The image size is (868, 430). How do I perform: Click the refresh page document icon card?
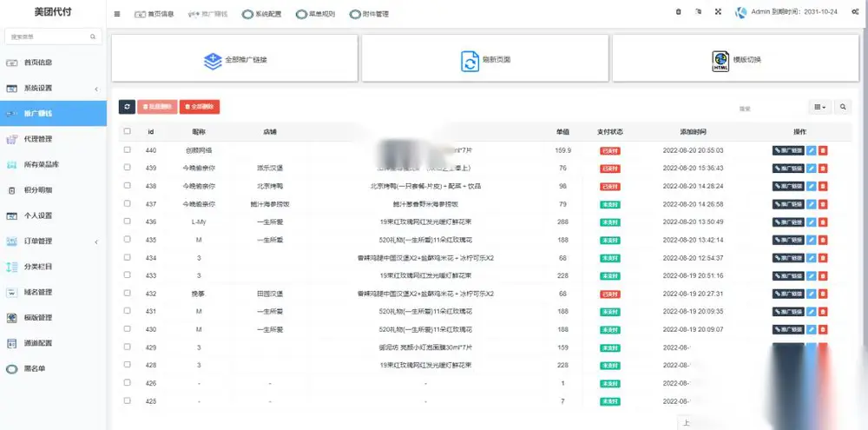point(470,61)
